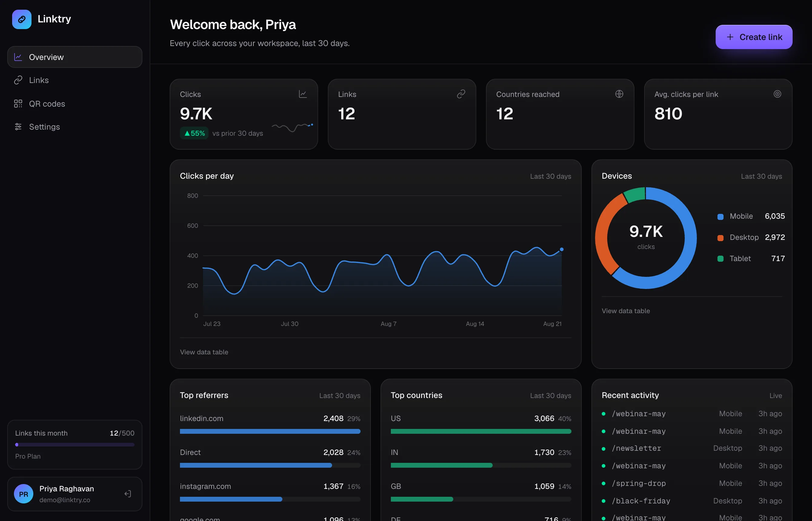Image resolution: width=812 pixels, height=521 pixels.
Task: Click the Links chain icon in sidebar
Action: 18,80
